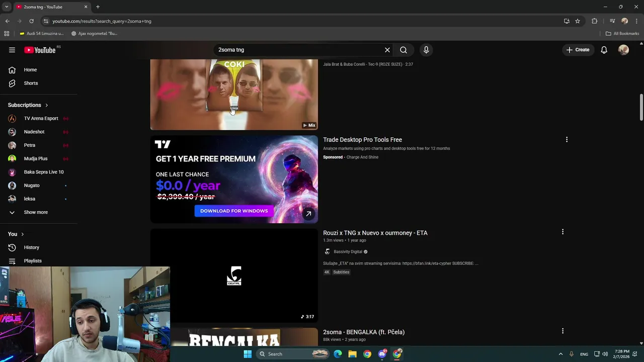
Task: Click Download for Windows button in ad
Action: (x=234, y=211)
